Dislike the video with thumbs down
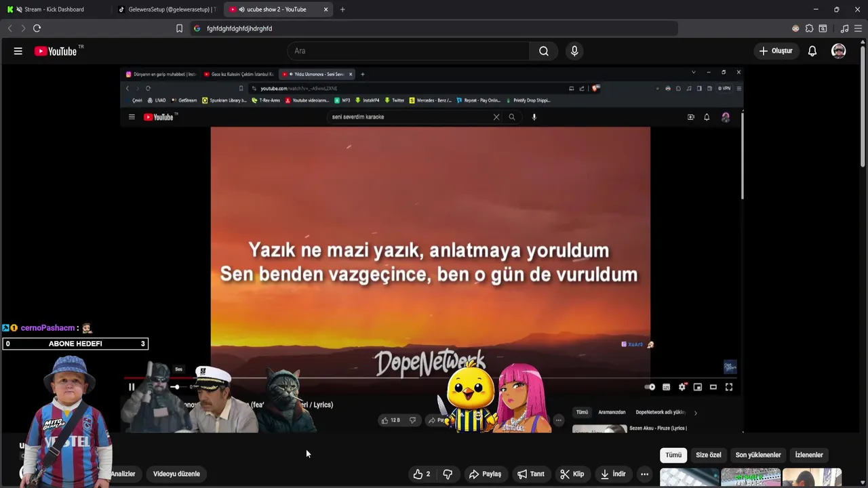The image size is (868, 488). [448, 474]
